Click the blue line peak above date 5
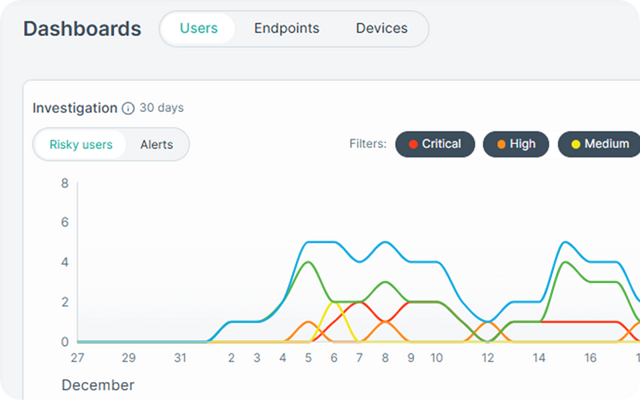The width and height of the screenshot is (640, 400). coord(308,242)
